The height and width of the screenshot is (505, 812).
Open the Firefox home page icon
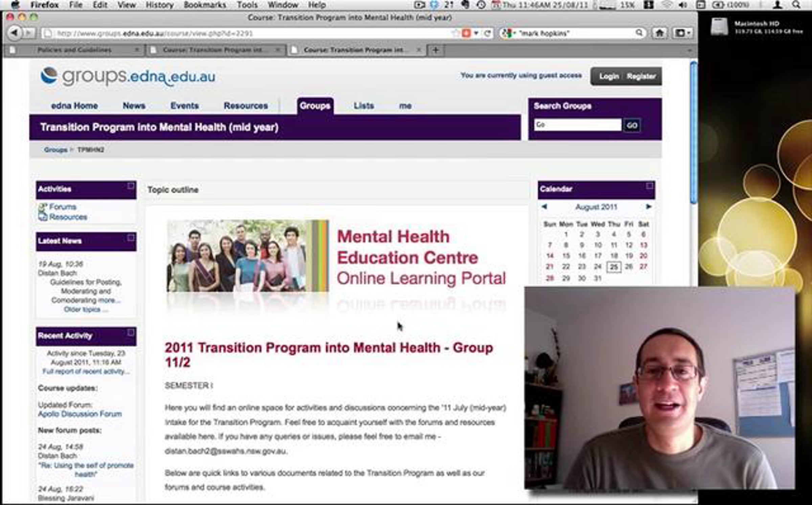coord(659,33)
